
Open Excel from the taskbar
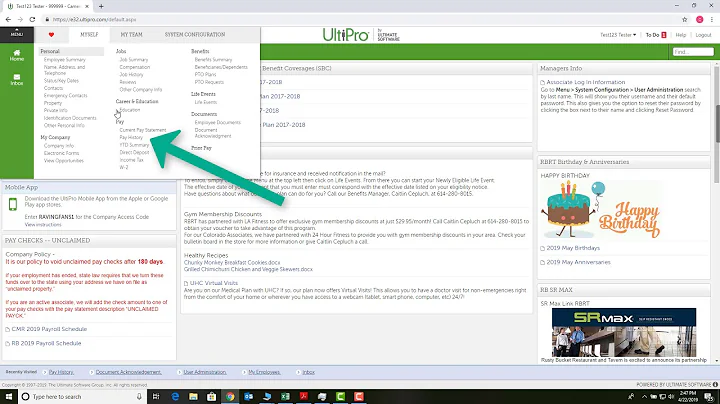coord(285,396)
